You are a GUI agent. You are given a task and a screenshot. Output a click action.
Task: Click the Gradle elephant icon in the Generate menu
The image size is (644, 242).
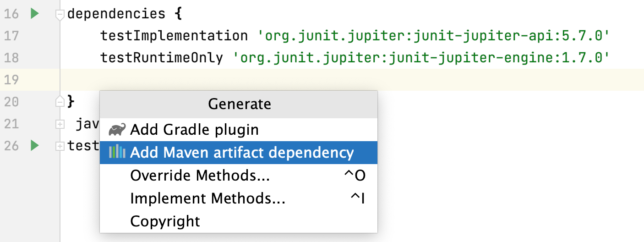117,130
